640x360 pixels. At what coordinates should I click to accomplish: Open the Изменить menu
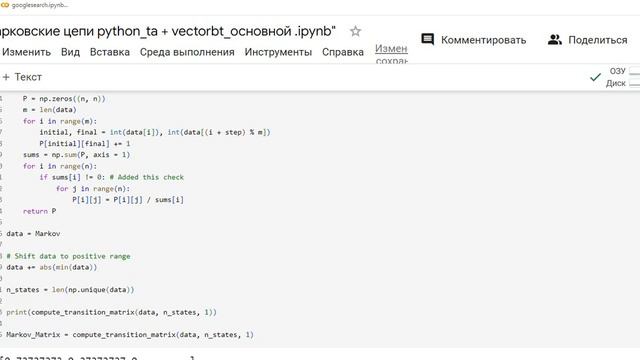click(x=26, y=52)
